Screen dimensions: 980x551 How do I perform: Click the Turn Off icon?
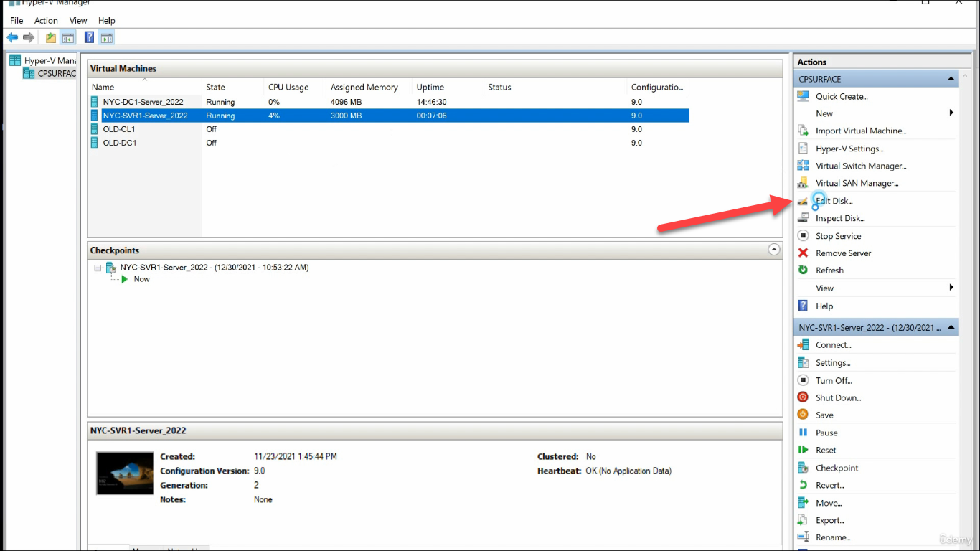point(804,380)
